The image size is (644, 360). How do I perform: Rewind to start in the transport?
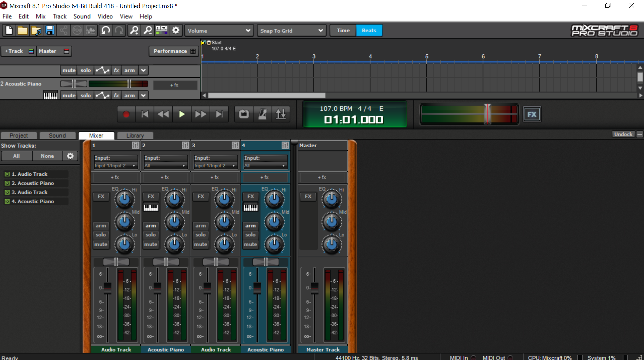tap(145, 114)
